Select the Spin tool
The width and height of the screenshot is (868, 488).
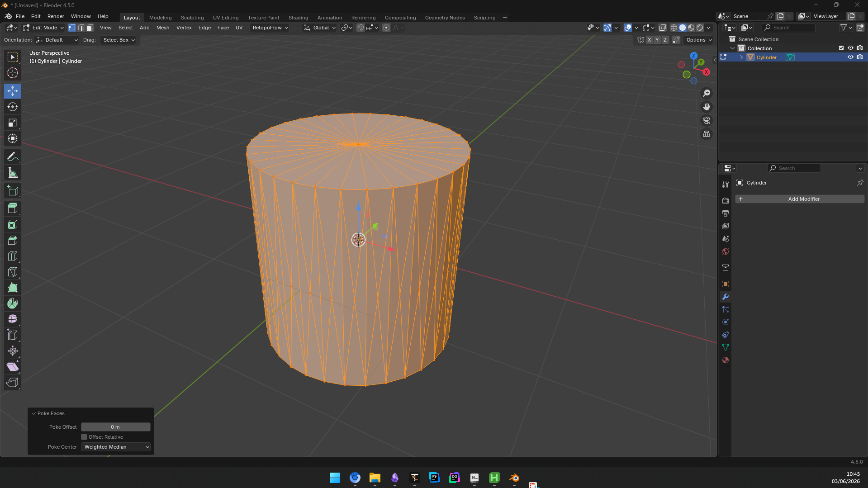[x=13, y=303]
